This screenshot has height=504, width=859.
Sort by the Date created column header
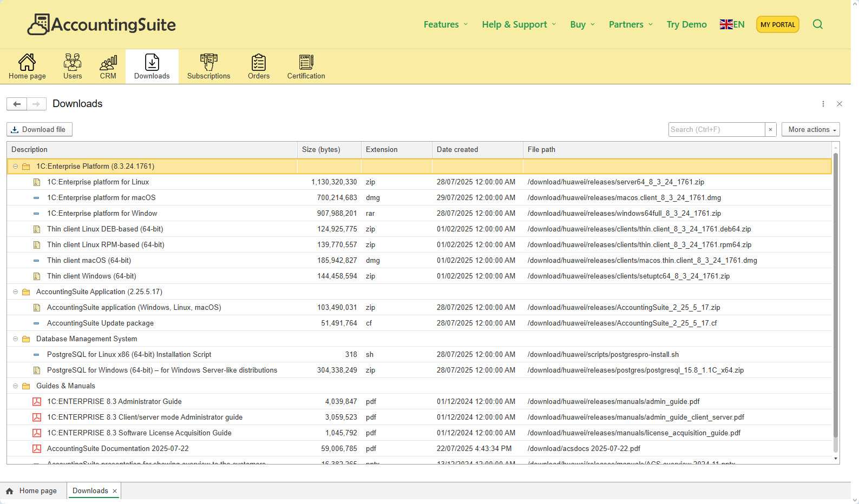point(477,150)
